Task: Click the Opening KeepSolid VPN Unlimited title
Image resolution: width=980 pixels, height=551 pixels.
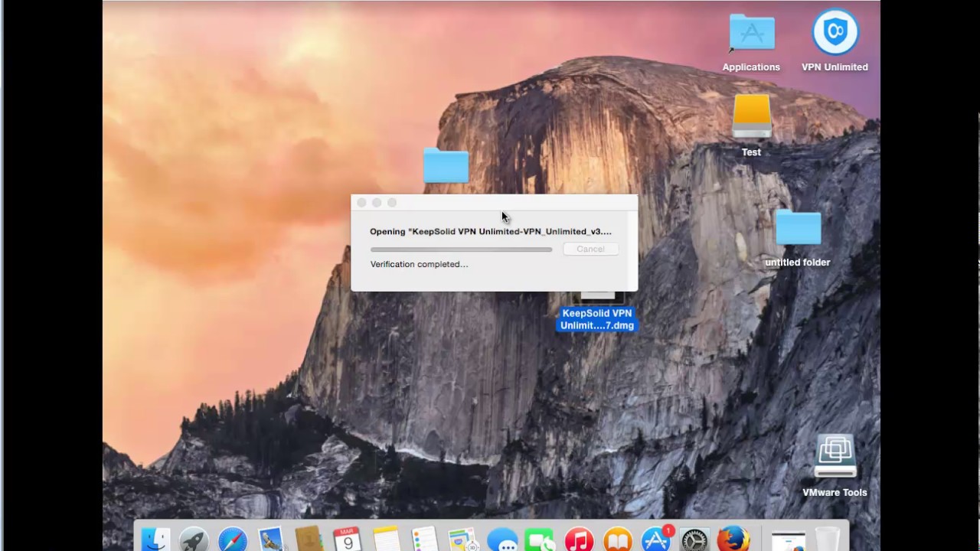Action: [x=490, y=231]
